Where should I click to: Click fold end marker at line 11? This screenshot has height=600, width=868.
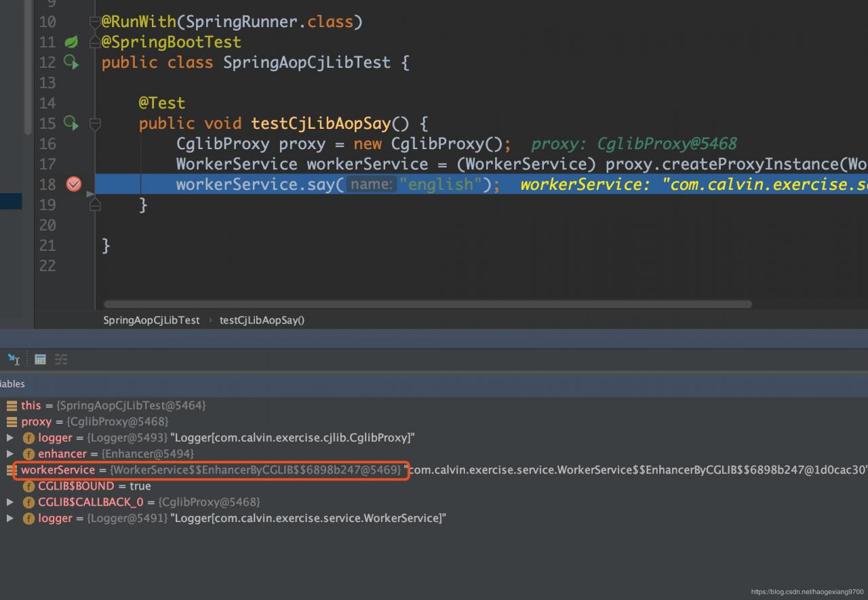coord(95,43)
